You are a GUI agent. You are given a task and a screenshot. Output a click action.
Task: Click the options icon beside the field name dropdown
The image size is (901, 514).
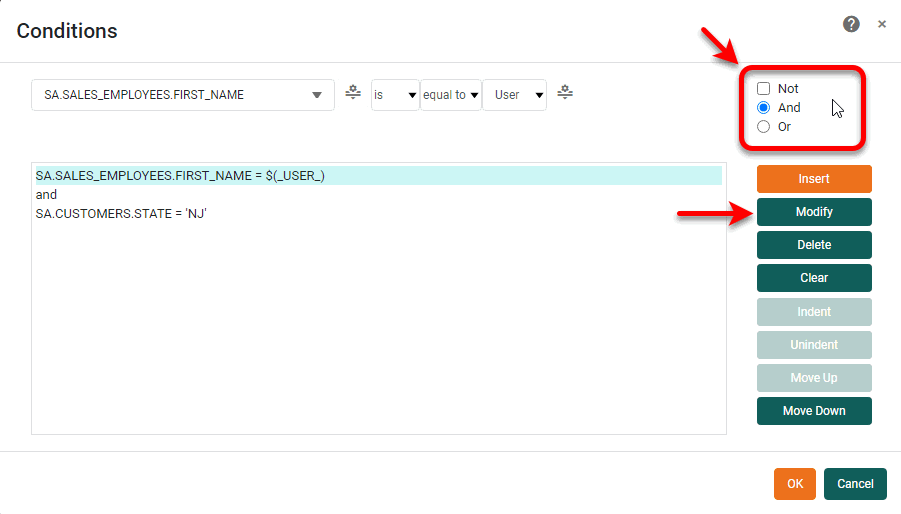352,93
